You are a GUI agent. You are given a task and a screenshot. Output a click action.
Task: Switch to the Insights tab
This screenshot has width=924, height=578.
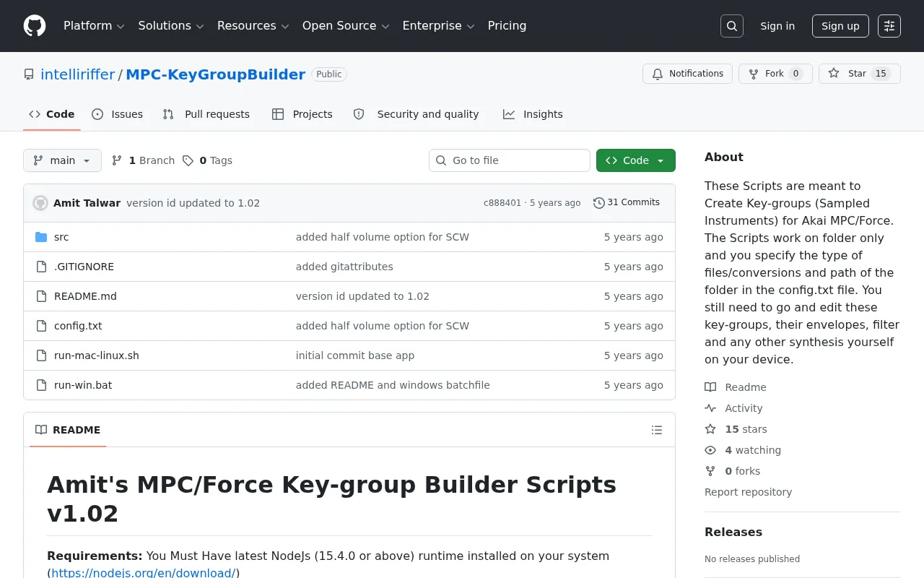(533, 114)
